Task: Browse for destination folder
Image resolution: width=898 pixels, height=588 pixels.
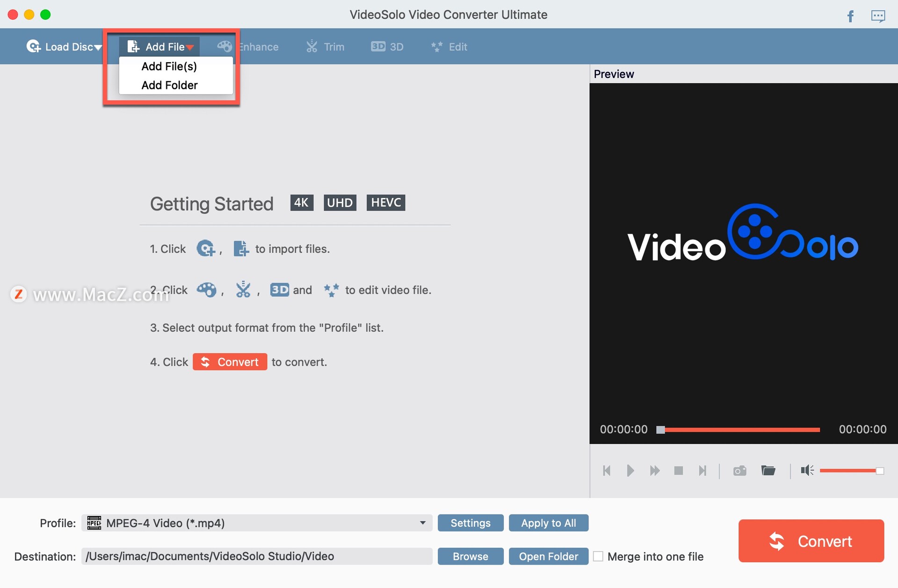Action: (471, 556)
